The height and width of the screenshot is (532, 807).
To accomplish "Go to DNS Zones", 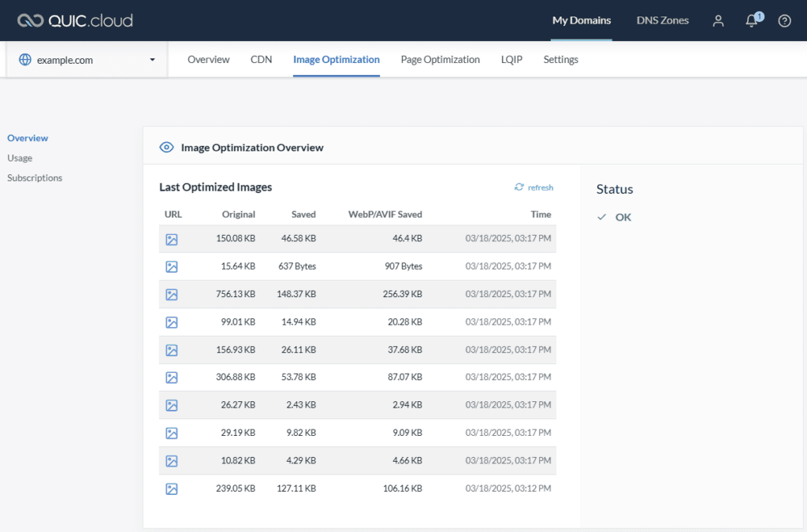I will [x=662, y=20].
